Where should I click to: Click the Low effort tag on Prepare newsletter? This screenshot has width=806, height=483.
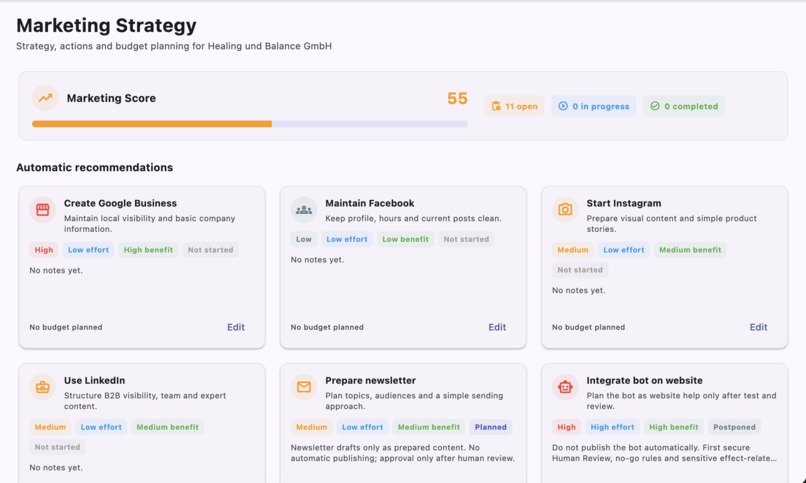(362, 427)
